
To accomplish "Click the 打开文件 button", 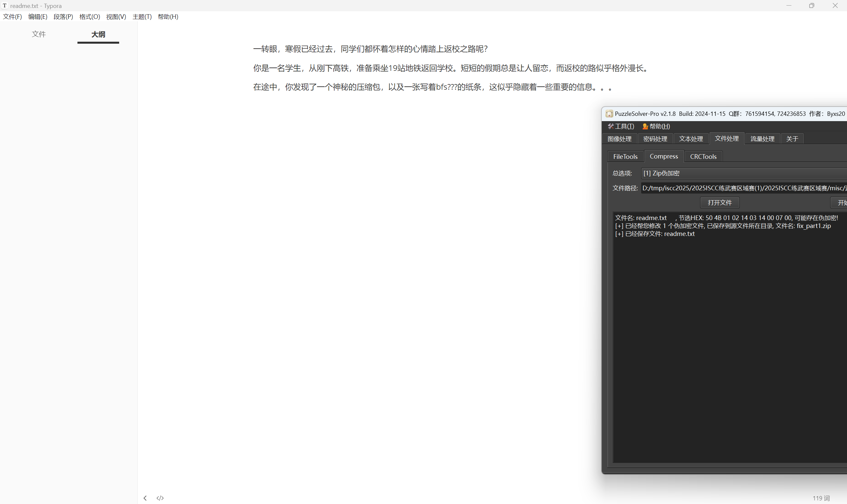I will (720, 203).
